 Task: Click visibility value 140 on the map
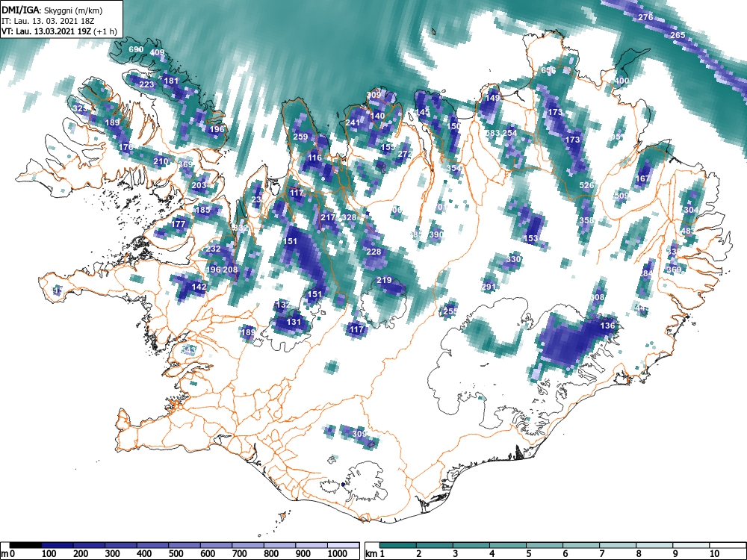click(x=377, y=116)
